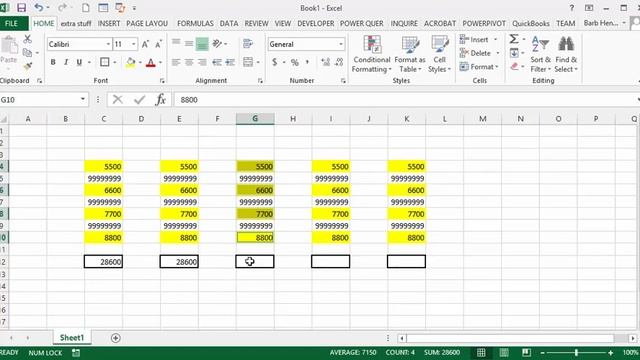Open the Clear eraser icon
The height and width of the screenshot is (360, 640).
[x=514, y=66]
